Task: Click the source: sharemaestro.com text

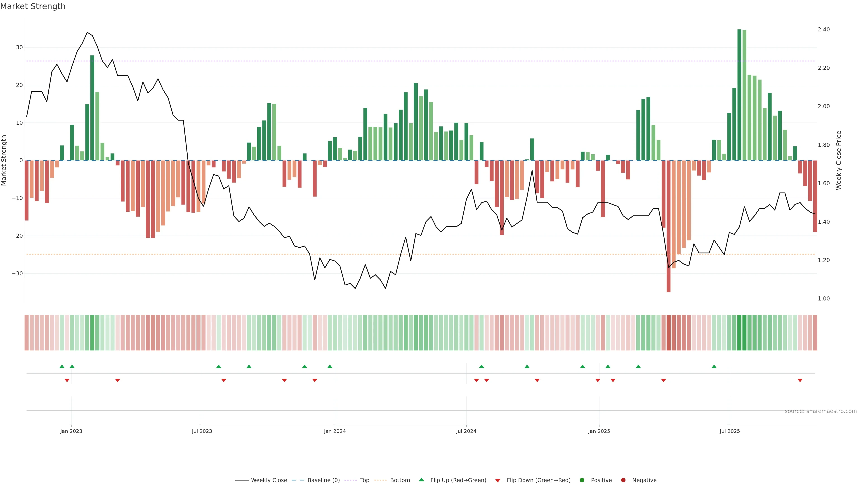Action: click(821, 411)
